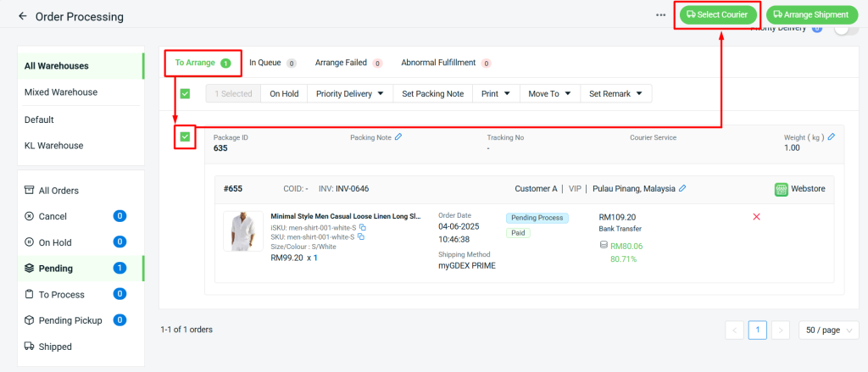Open the Cancel orders list
Image resolution: width=868 pixels, height=372 pixels.
[81, 216]
